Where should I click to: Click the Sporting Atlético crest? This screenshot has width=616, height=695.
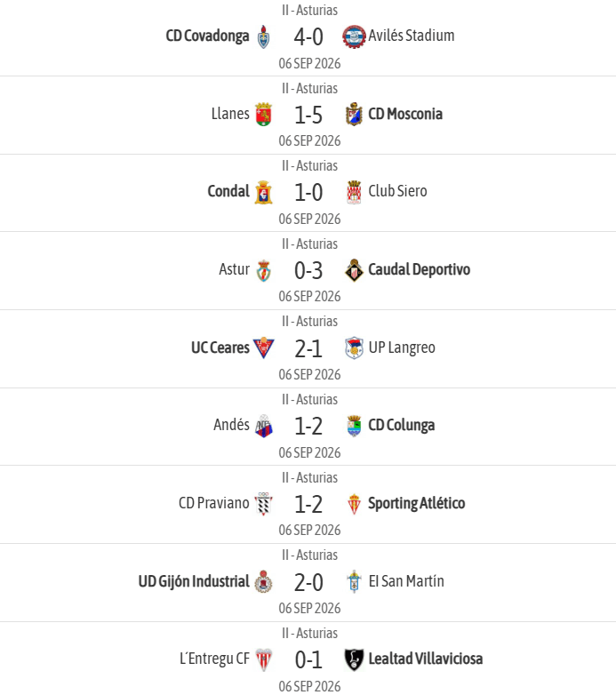tap(354, 504)
